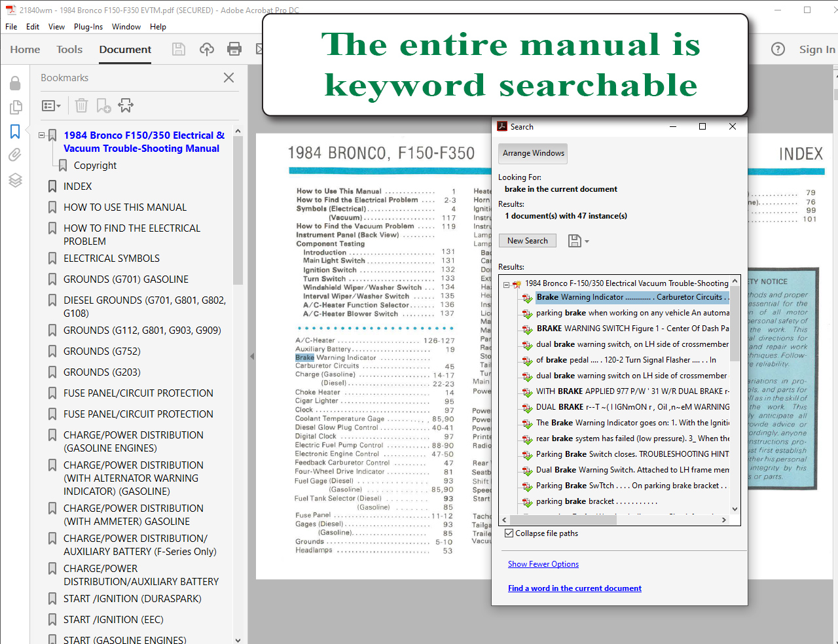Screen dimensions: 838x644
Task: Click the find current bookmark icon
Action: tap(126, 105)
